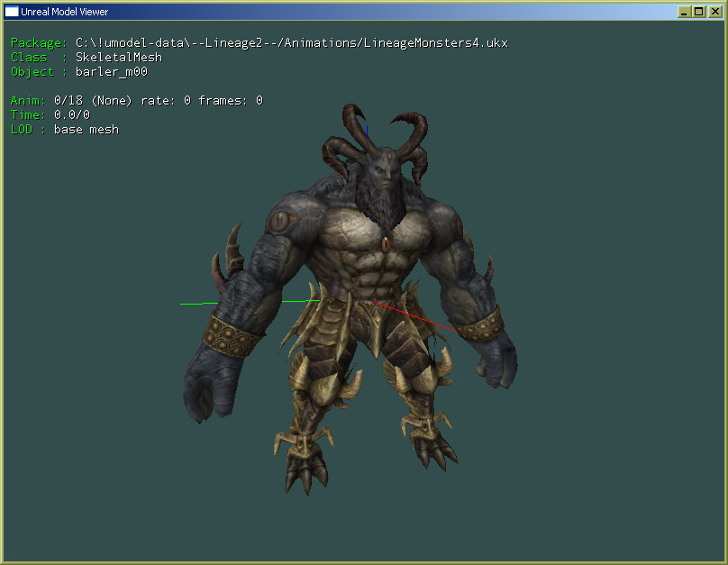Screen dimensions: 728x565
Task: Click the green Class label
Action: tap(29, 58)
